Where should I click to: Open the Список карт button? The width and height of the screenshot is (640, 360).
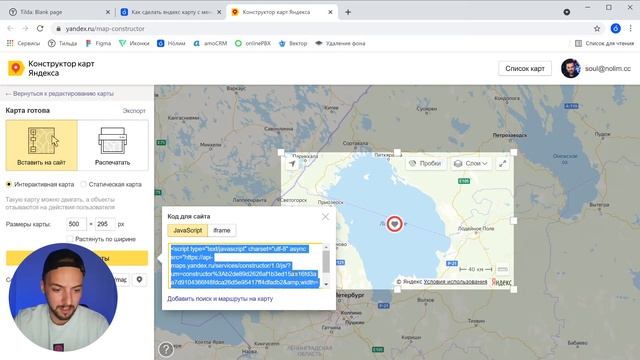[x=525, y=69]
